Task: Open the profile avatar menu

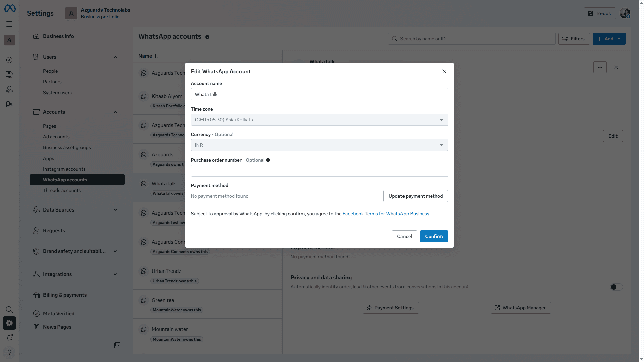Action: (x=625, y=13)
